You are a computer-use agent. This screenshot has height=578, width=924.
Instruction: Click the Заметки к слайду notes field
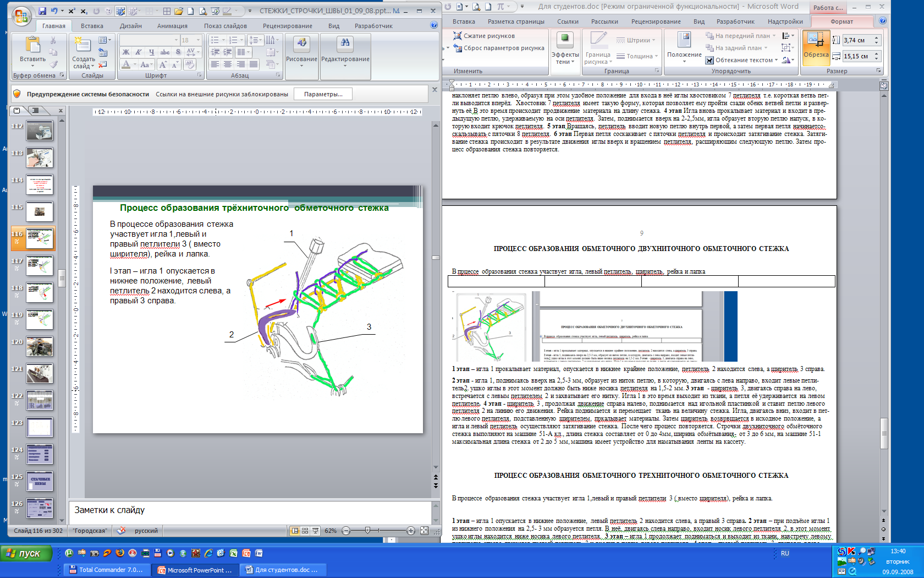click(250, 510)
